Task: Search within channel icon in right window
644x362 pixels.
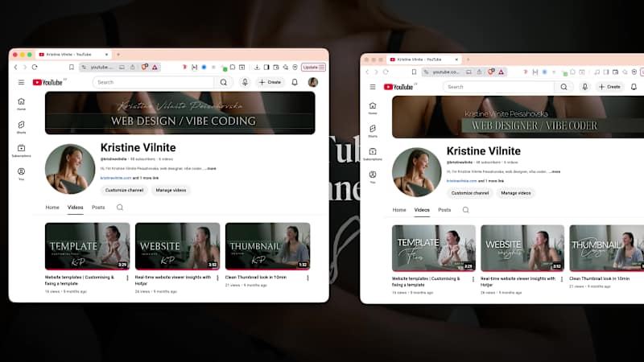Action: coord(466,210)
